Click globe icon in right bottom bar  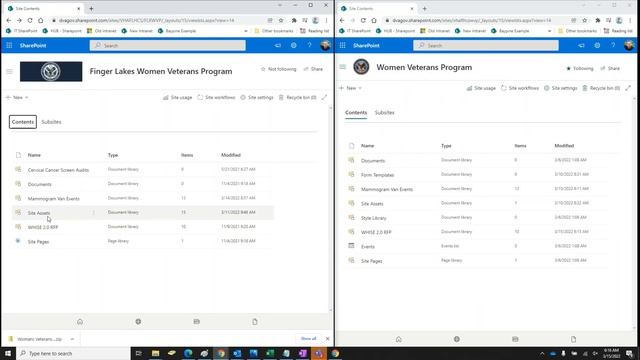(x=457, y=339)
